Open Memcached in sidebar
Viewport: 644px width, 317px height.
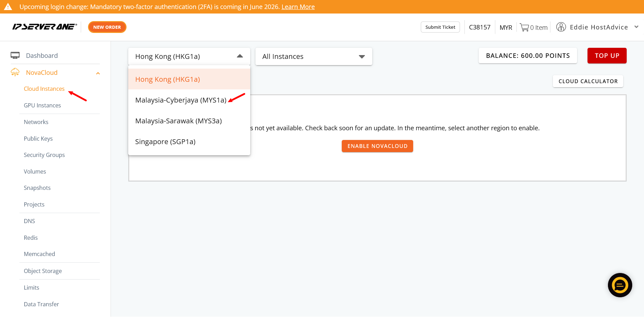(40, 254)
